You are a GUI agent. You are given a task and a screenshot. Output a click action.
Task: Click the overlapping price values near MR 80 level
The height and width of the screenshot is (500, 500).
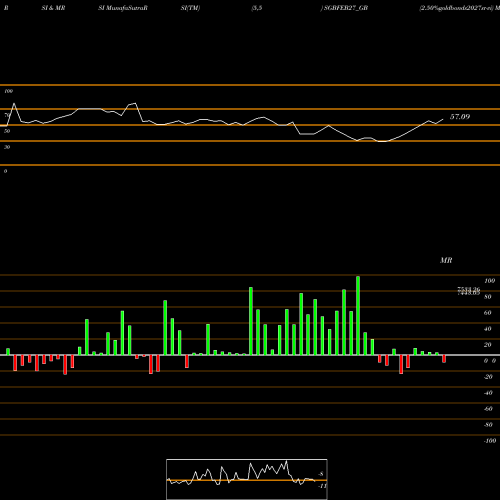469,291
